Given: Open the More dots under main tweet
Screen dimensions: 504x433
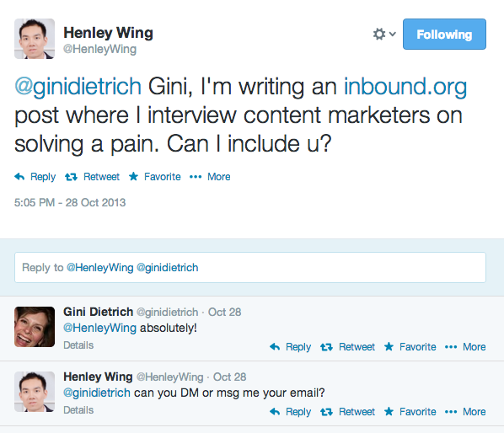Looking at the screenshot, I should pyautogui.click(x=196, y=177).
